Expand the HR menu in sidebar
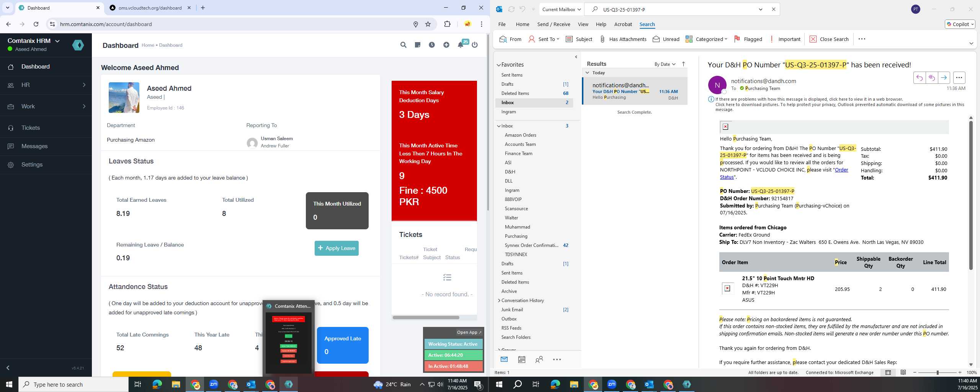The width and height of the screenshot is (980, 392). coord(46,85)
